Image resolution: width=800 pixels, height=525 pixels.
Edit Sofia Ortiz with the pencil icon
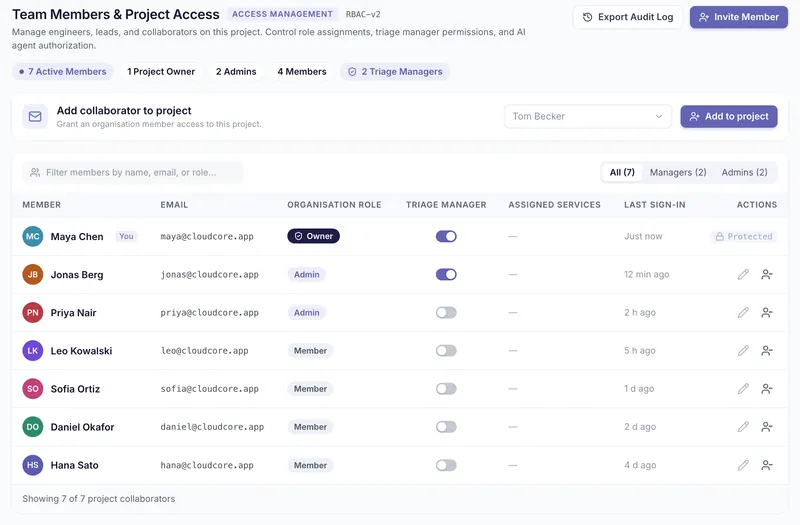click(743, 389)
